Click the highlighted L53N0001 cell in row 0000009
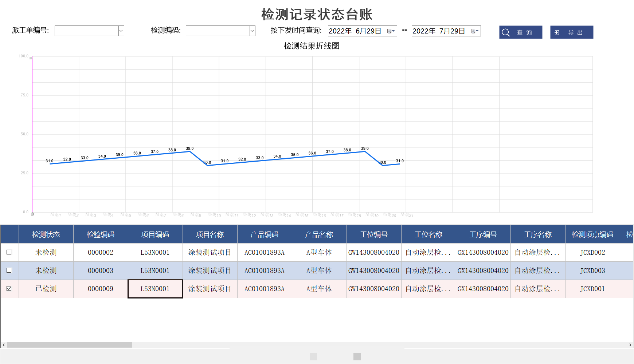The width and height of the screenshot is (634, 364). (155, 289)
